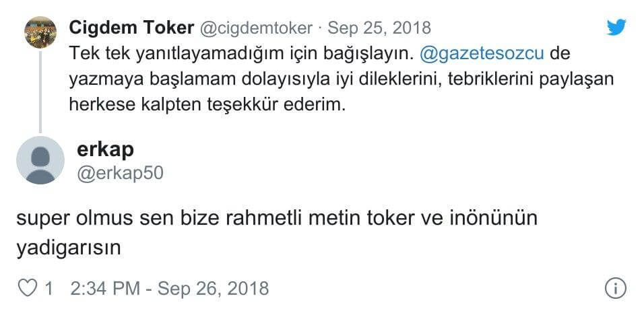Click erkap's default gray avatar
This screenshot has height=315, width=644.
pyautogui.click(x=40, y=160)
